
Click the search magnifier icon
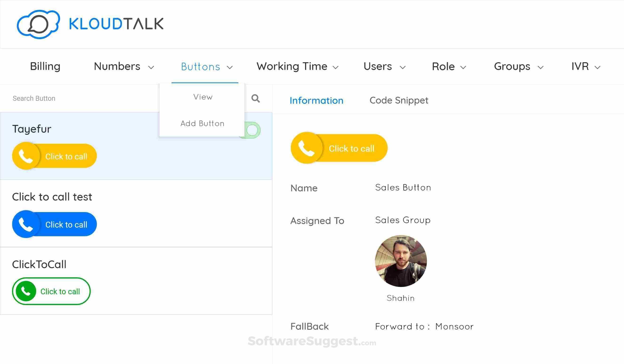coord(255,98)
